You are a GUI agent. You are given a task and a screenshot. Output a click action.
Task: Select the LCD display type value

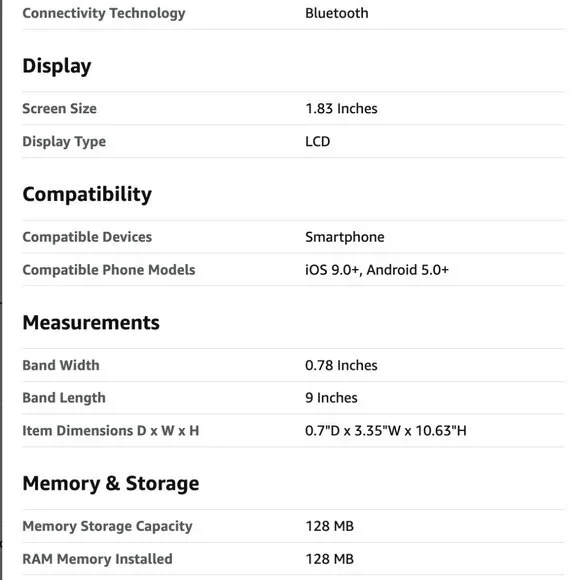(317, 141)
